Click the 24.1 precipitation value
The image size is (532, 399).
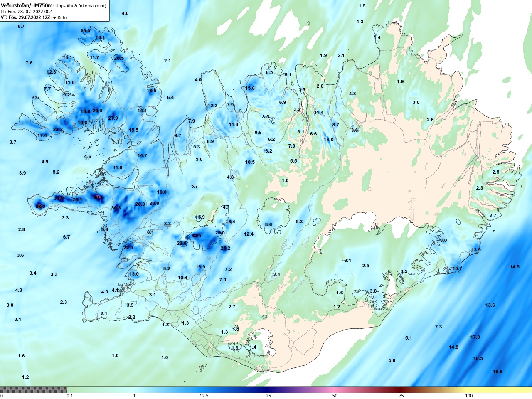(77, 199)
